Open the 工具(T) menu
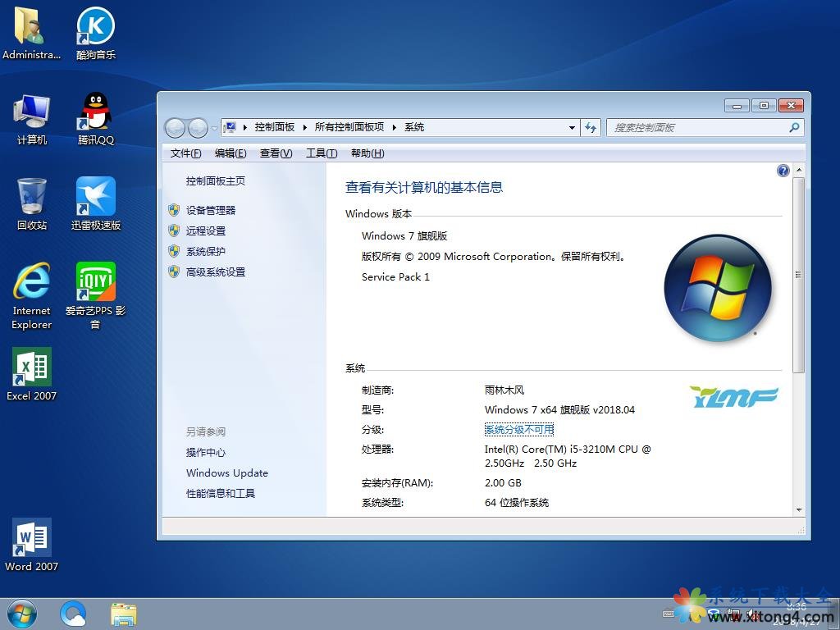 (x=321, y=153)
